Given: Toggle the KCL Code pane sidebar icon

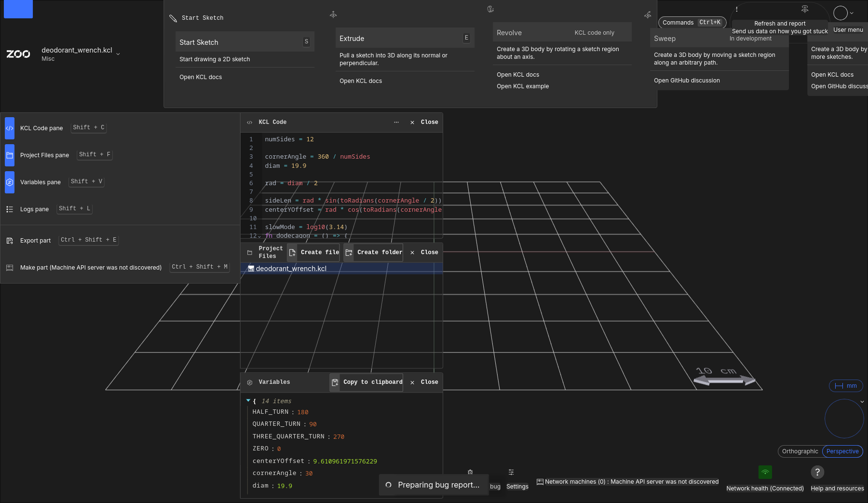Looking at the screenshot, I should tap(10, 128).
